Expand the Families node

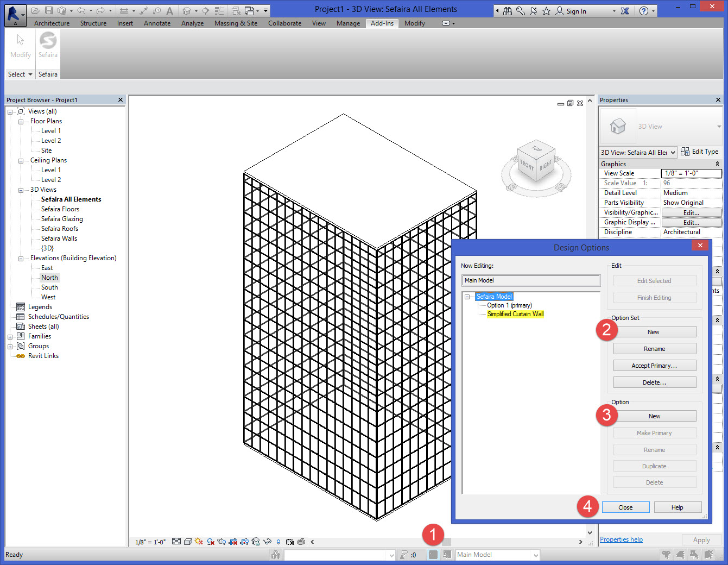click(10, 336)
